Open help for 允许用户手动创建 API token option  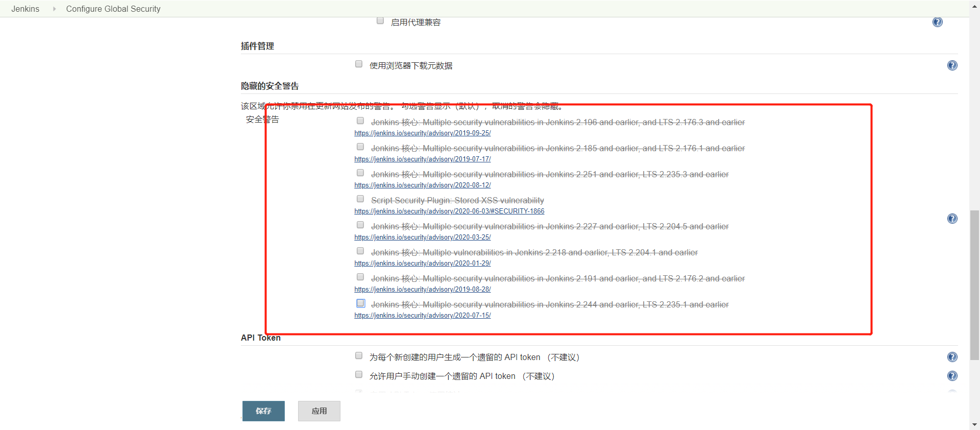(x=952, y=376)
